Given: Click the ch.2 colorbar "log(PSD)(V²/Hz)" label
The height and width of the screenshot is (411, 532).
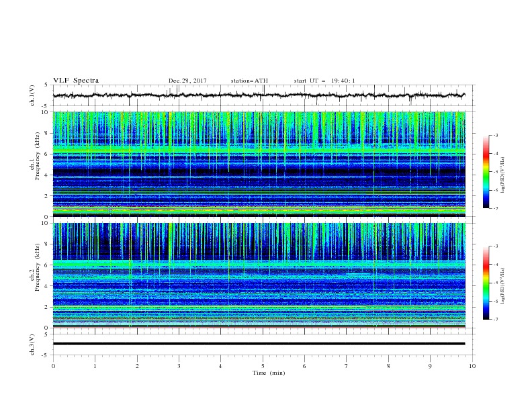Looking at the screenshot, I should coord(503,285).
